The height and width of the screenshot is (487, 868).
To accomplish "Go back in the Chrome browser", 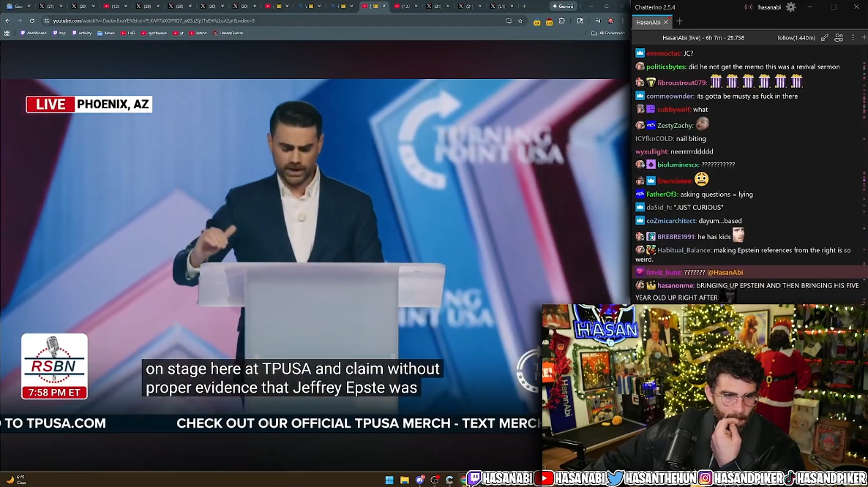I will tap(7, 20).
